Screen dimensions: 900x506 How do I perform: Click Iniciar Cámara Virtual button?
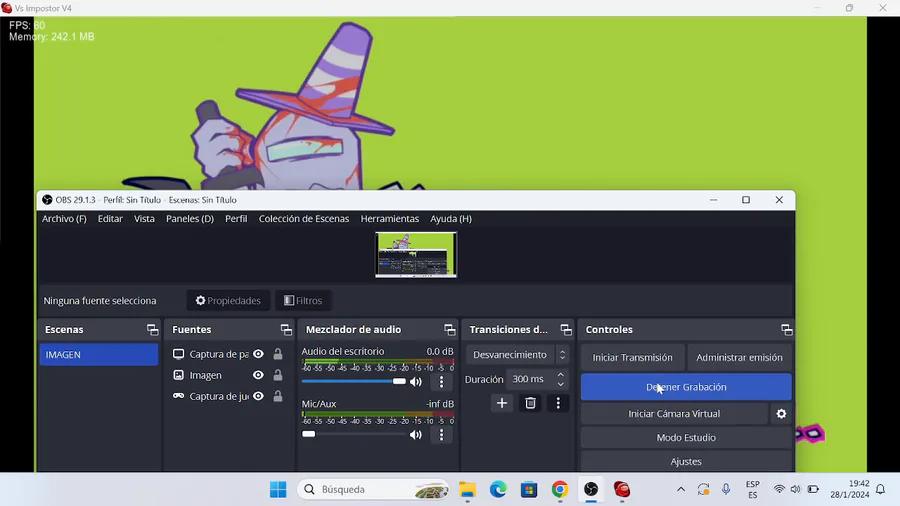[674, 414]
